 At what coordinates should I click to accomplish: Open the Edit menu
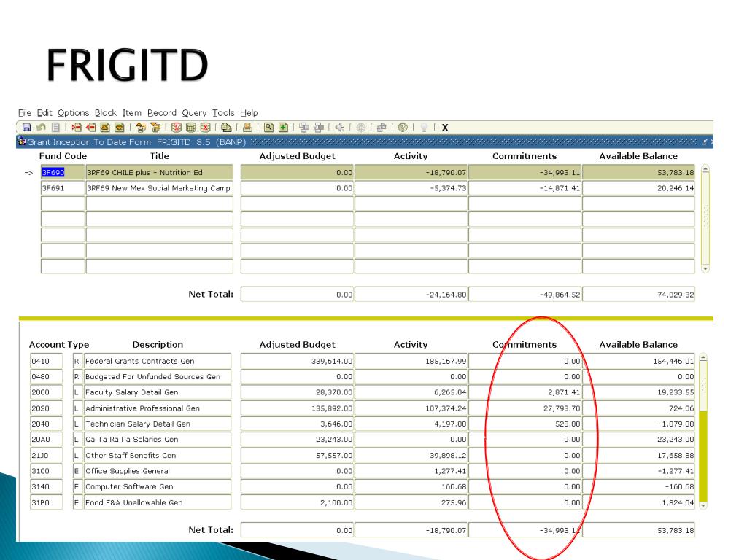click(x=44, y=113)
